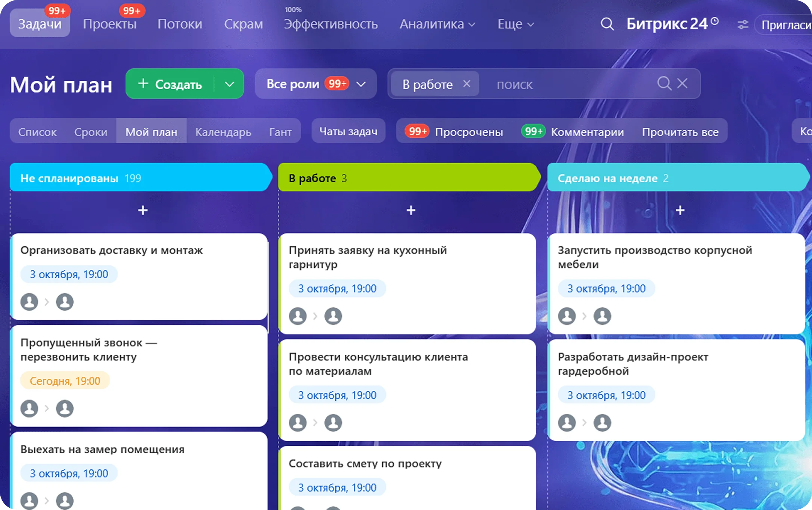812x510 pixels.
Task: Open Эффективность section
Action: point(331,24)
